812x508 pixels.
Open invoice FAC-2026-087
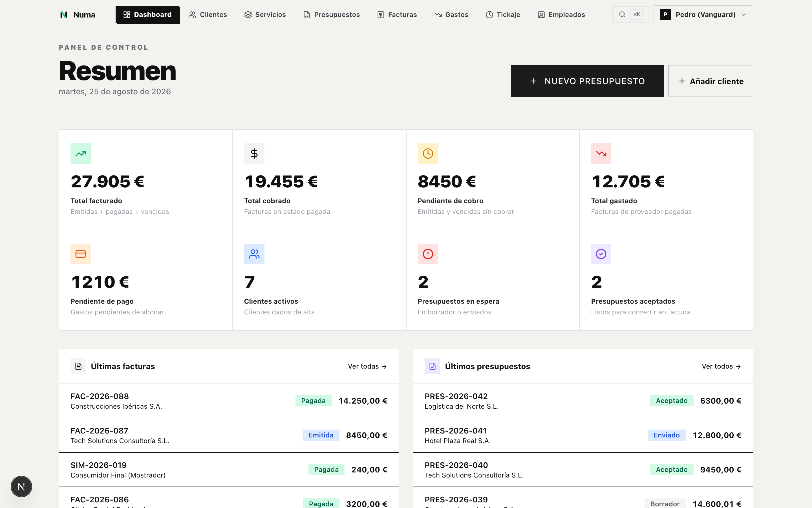[x=229, y=435]
